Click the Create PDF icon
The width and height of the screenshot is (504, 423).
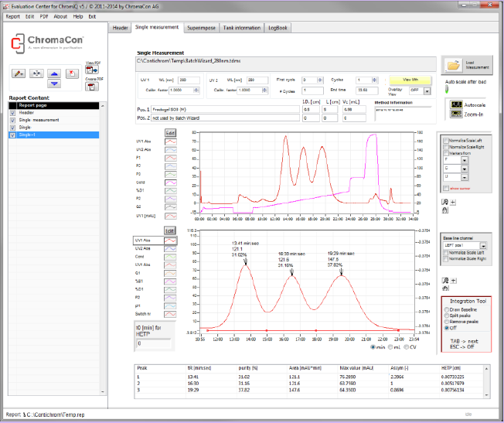tap(91, 87)
